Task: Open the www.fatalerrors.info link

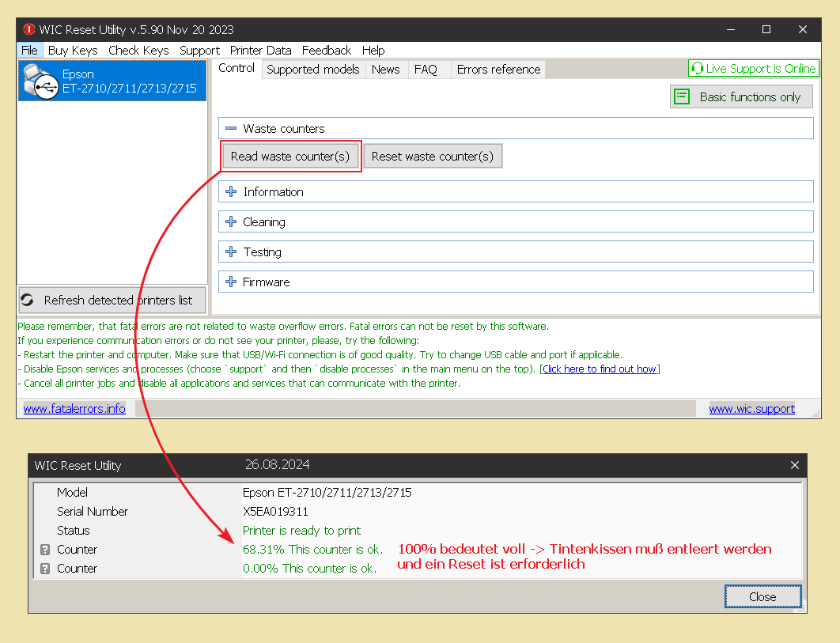Action: coord(74,409)
